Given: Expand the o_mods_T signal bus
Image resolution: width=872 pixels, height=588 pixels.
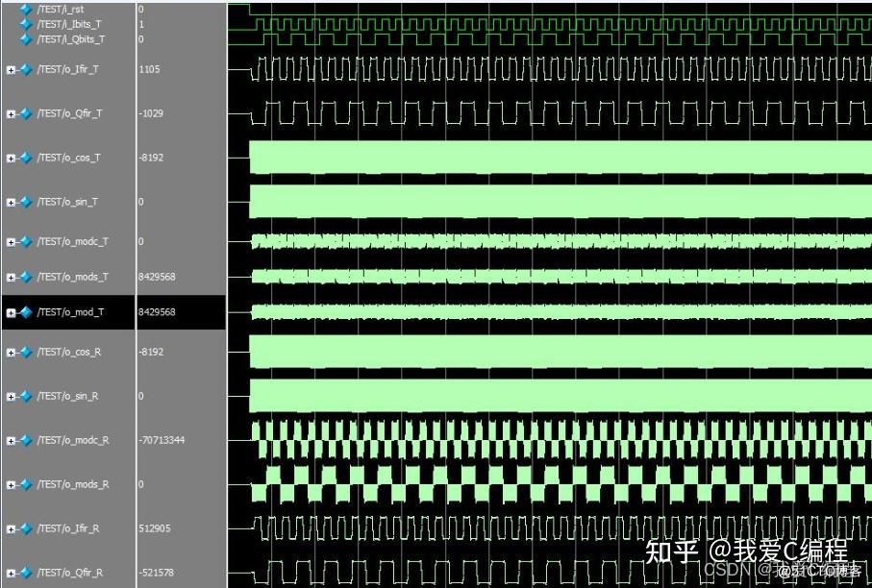Looking at the screenshot, I should (11, 278).
